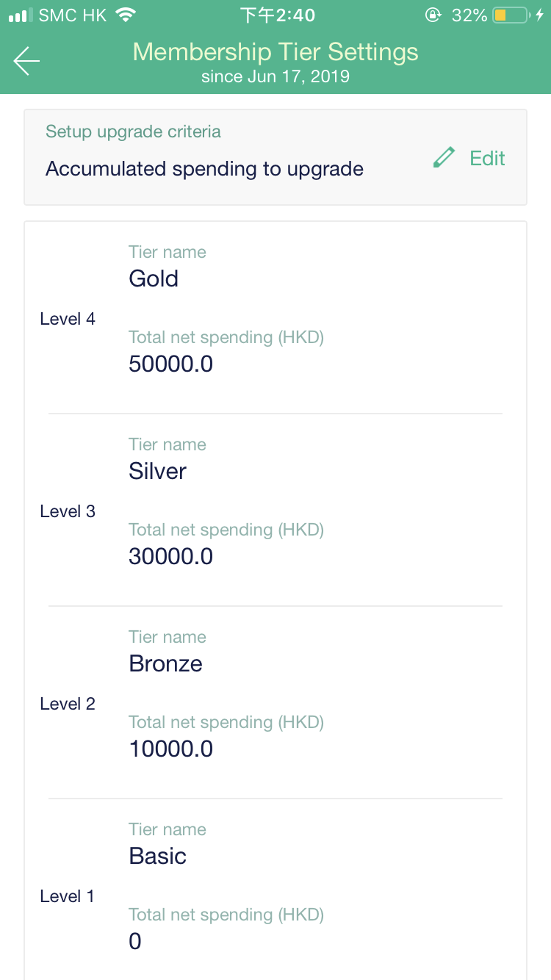Image resolution: width=551 pixels, height=980 pixels.
Task: Select the 10000.0 spending value
Action: click(170, 749)
